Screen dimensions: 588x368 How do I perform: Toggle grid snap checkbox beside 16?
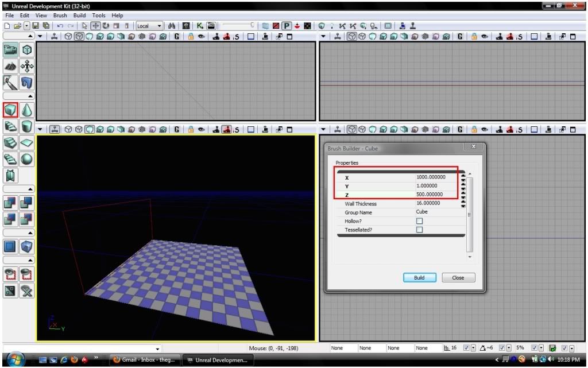(x=466, y=348)
